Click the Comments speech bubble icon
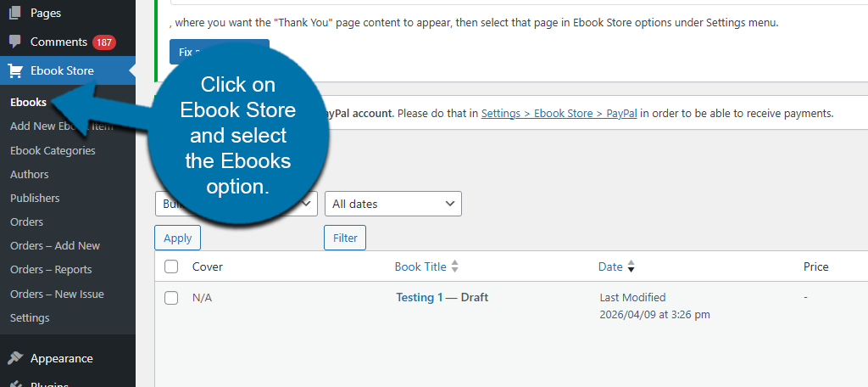Screen dimensions: 868x387 coord(15,42)
